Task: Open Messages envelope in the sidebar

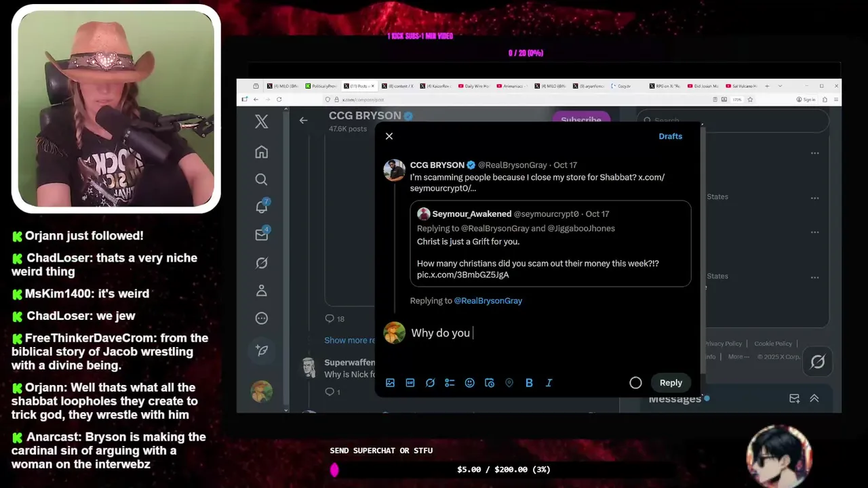Action: tap(262, 235)
